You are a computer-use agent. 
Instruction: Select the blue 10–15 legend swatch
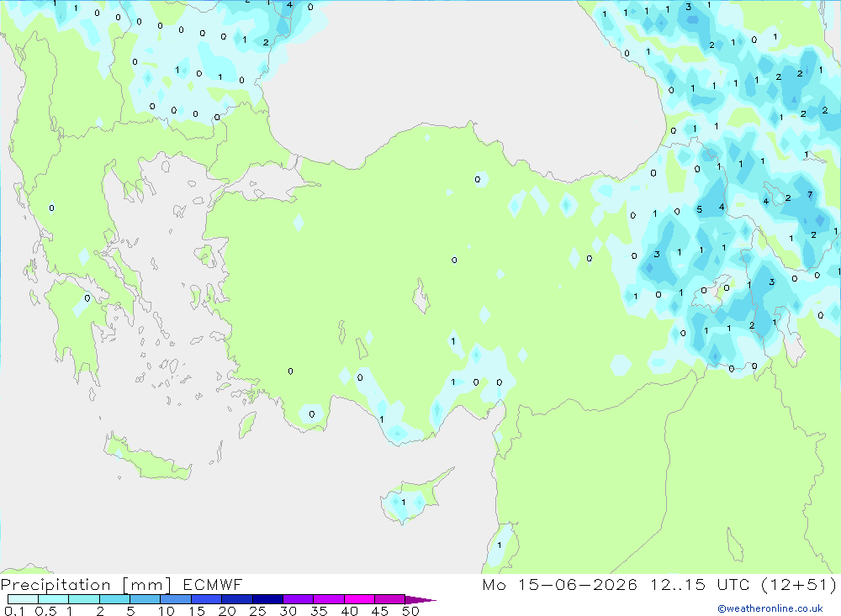176,599
